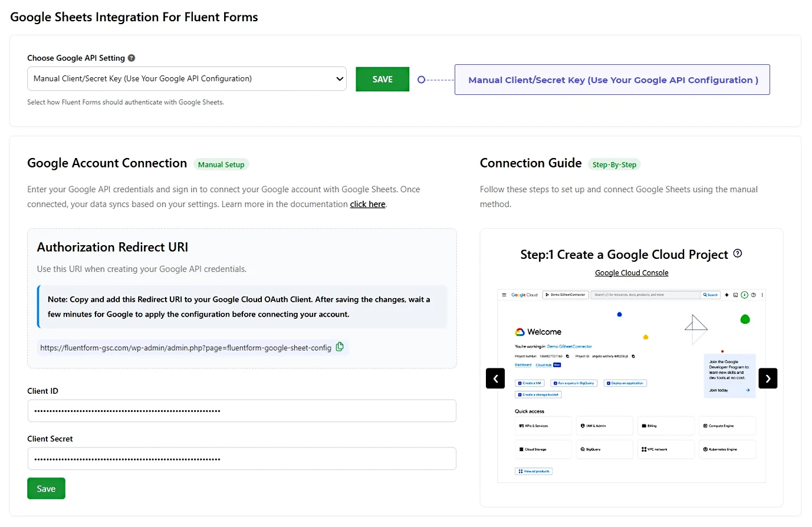
Task: Click the Authorization Redirect URI heading
Action: pyautogui.click(x=113, y=248)
